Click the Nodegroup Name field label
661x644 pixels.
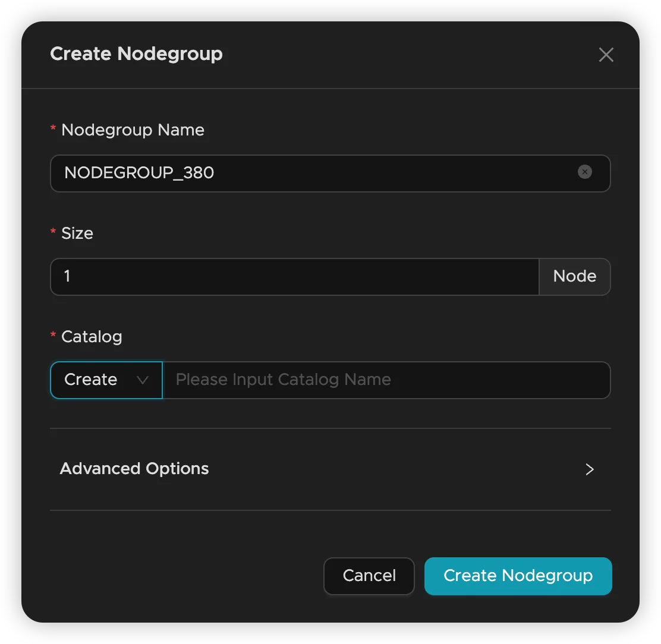pos(133,130)
